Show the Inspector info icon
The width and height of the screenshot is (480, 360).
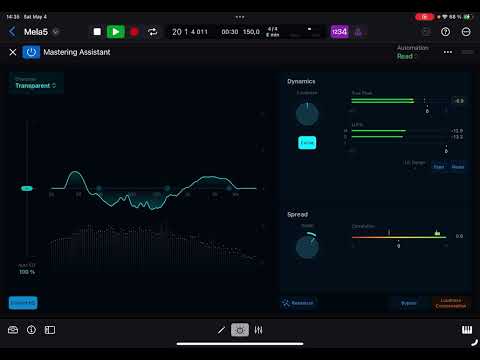click(31, 330)
